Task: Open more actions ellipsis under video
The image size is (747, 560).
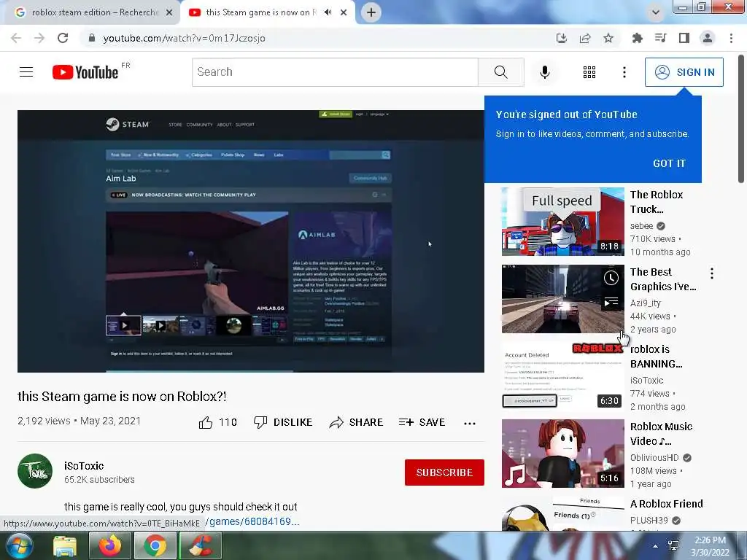Action: (470, 424)
